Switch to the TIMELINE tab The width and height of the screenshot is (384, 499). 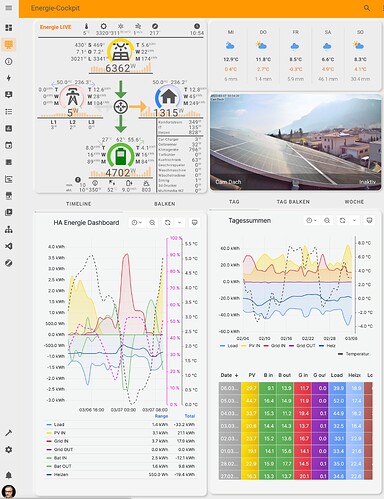click(x=79, y=204)
